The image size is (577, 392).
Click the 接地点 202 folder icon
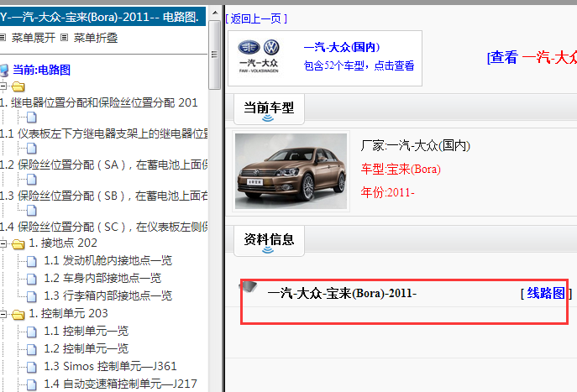pyautogui.click(x=18, y=243)
